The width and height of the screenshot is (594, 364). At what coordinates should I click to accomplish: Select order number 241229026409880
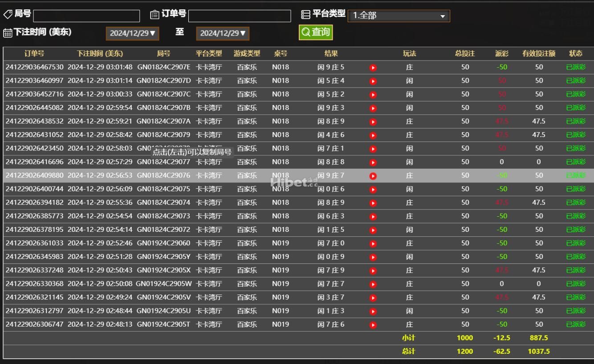click(x=34, y=175)
